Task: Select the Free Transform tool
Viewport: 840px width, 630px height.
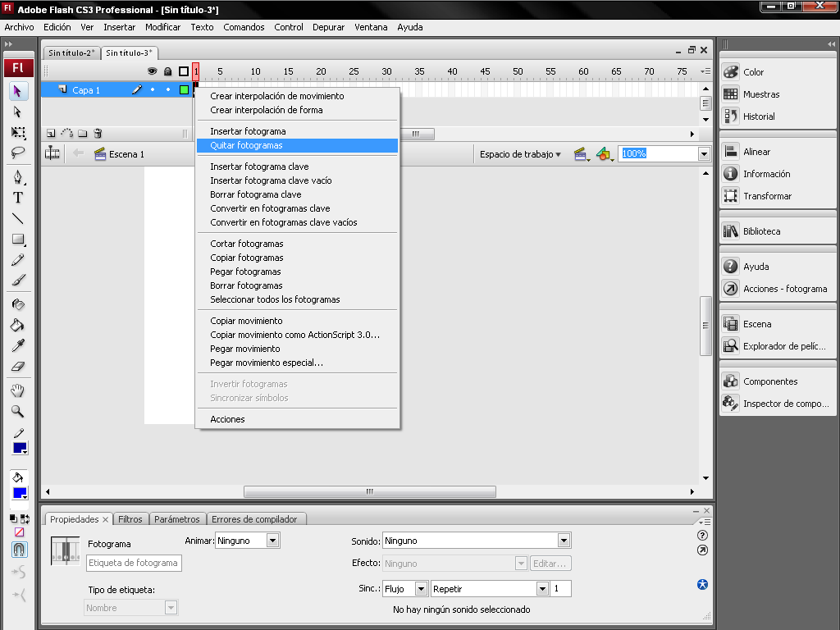Action: tap(18, 132)
